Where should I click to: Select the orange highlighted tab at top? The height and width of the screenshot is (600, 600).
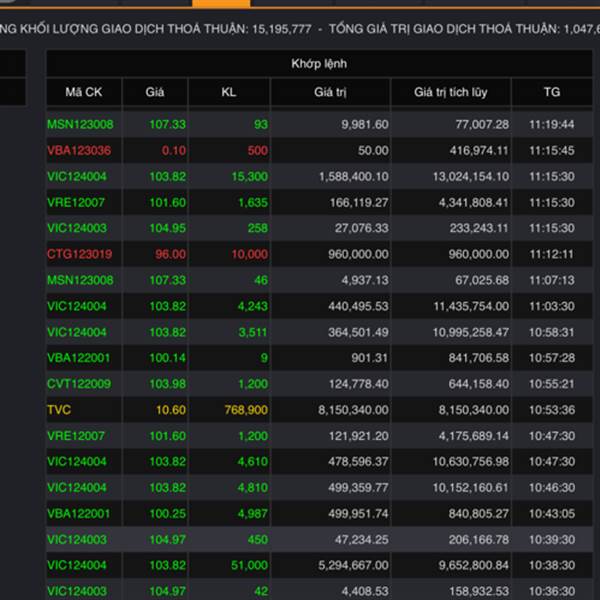point(221,4)
